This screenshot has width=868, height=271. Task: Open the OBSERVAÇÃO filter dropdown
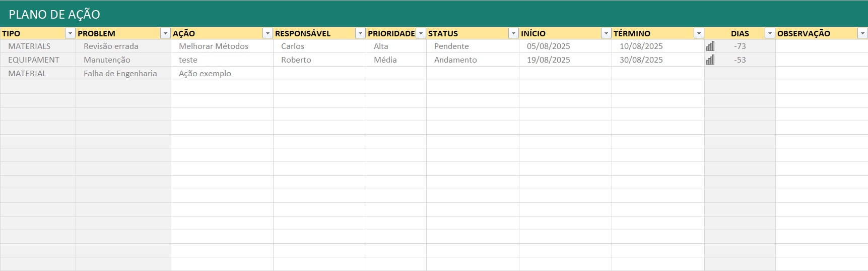click(x=862, y=33)
